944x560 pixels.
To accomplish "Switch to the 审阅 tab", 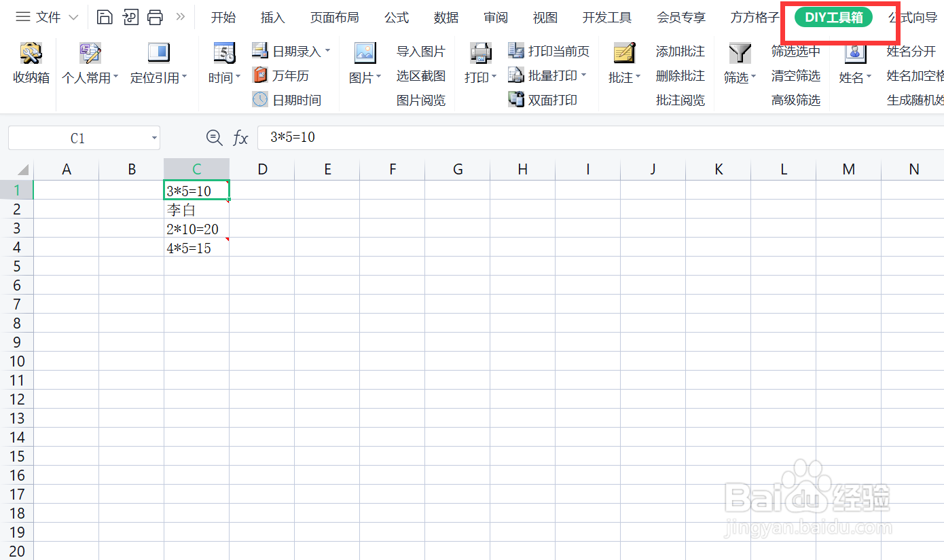I will [496, 18].
